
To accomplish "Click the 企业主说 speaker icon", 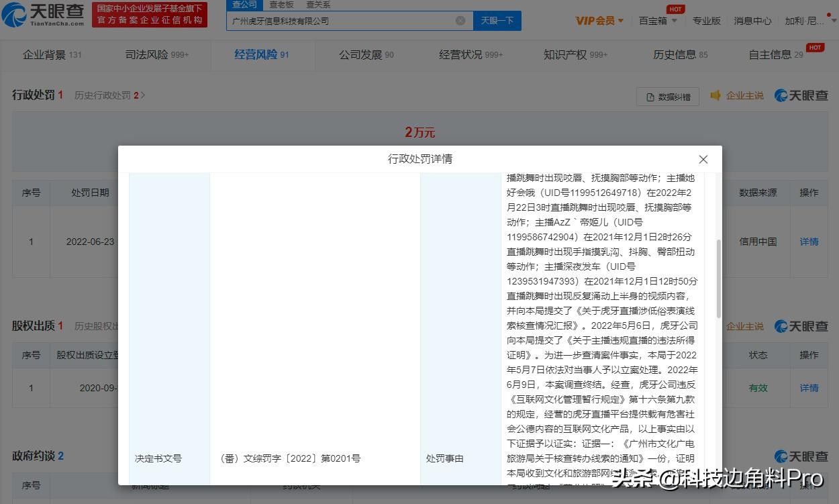I will pyautogui.click(x=715, y=95).
